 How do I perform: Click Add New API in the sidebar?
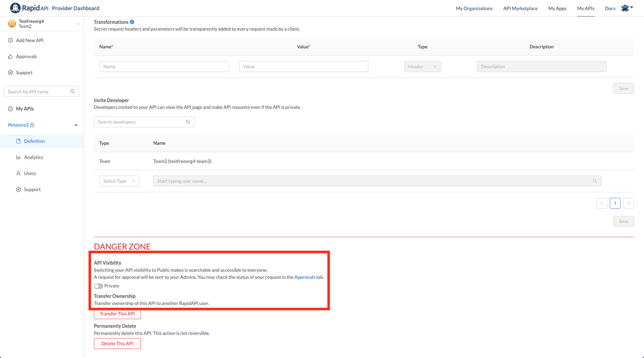(30, 40)
